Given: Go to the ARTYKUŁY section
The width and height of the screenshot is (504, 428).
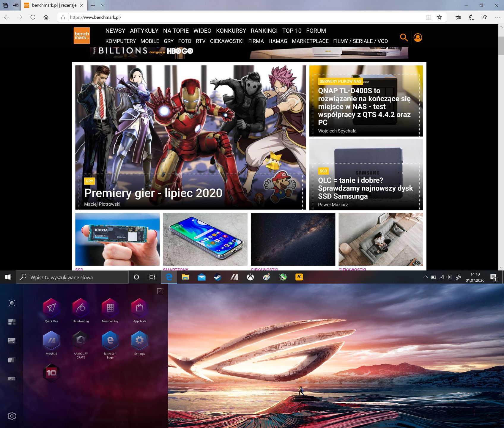Looking at the screenshot, I should point(144,31).
